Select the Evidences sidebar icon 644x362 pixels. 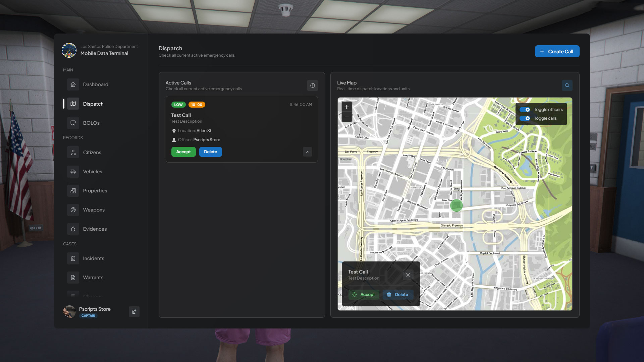pos(73,229)
